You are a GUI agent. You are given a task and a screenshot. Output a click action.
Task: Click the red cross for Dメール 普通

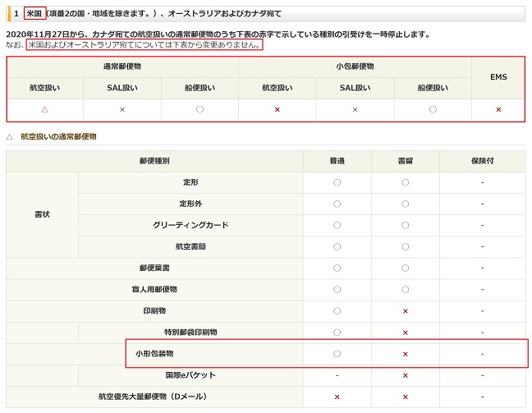point(337,397)
